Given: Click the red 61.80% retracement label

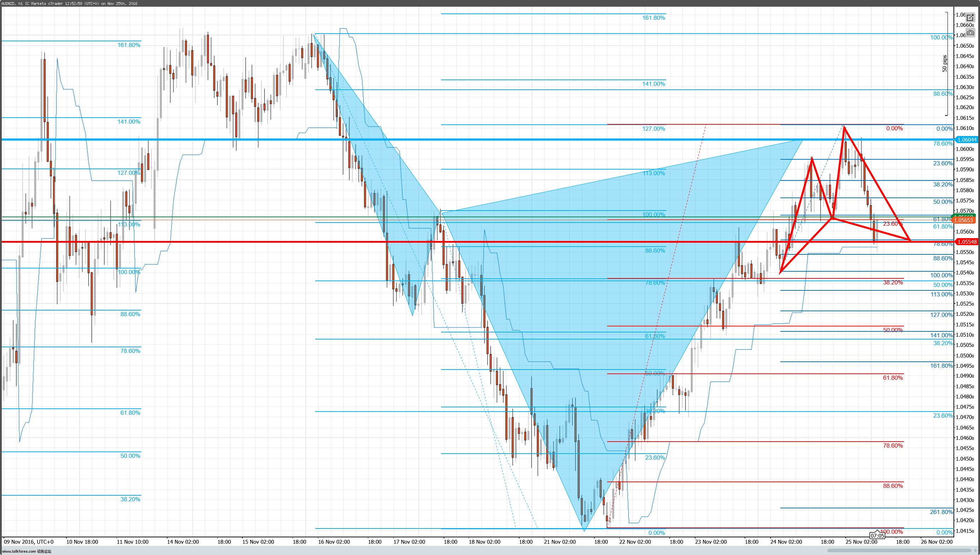Looking at the screenshot, I should [893, 378].
